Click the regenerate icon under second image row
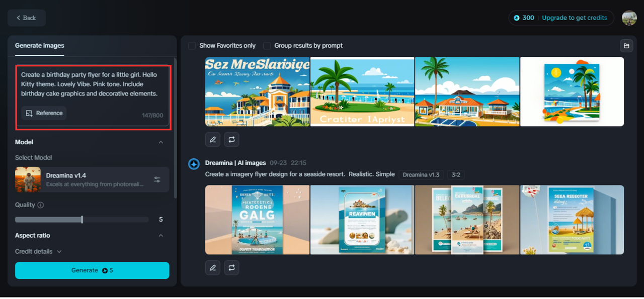 [231, 268]
